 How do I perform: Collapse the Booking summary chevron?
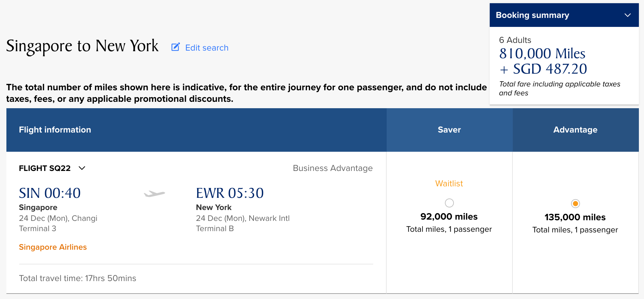click(x=627, y=15)
